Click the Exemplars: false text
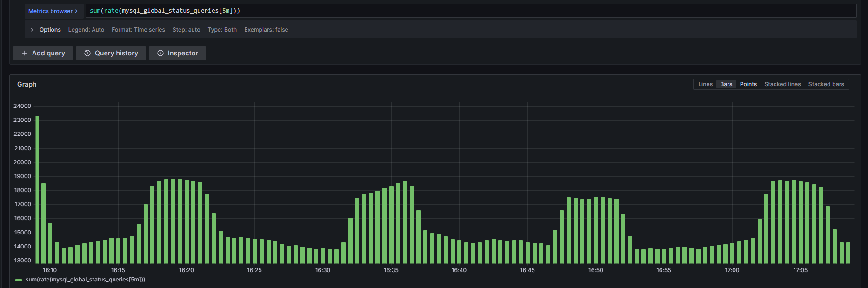 [266, 30]
